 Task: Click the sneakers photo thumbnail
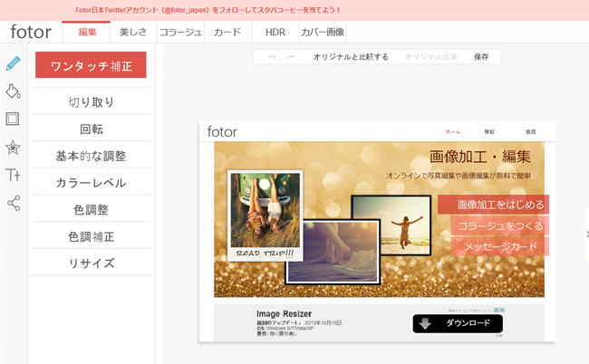pyautogui.click(x=333, y=252)
